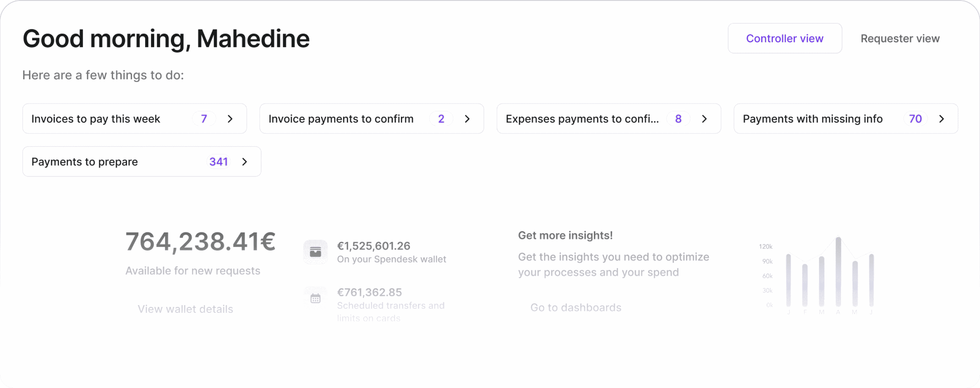Screen dimensions: 980x388
Task: Click the purple 341 count badge
Action: (218, 162)
